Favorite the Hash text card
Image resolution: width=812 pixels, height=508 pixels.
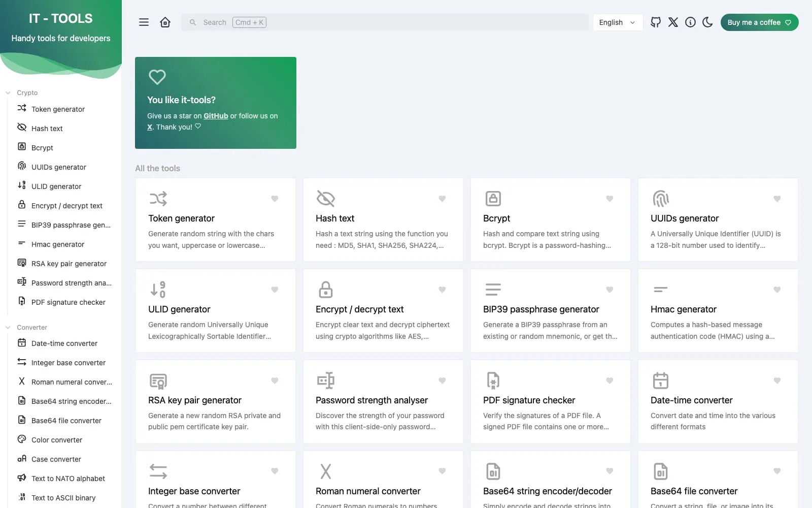(442, 199)
